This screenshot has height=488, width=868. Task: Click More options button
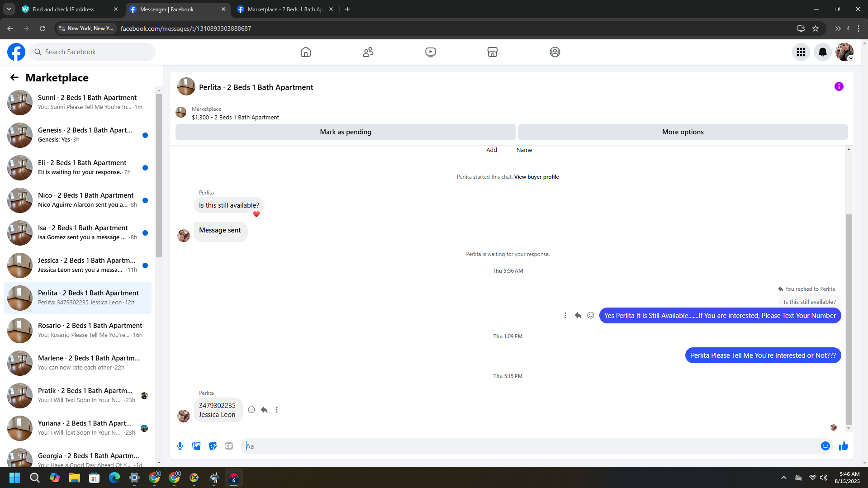pyautogui.click(x=683, y=132)
